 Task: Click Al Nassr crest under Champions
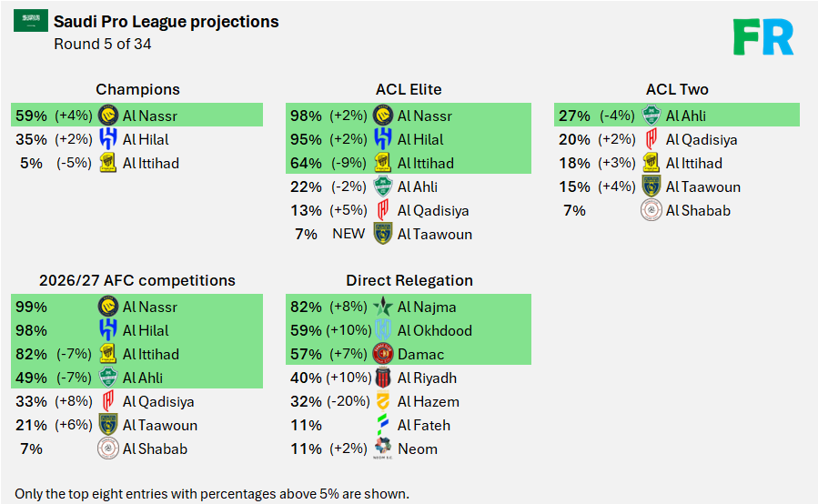109,116
